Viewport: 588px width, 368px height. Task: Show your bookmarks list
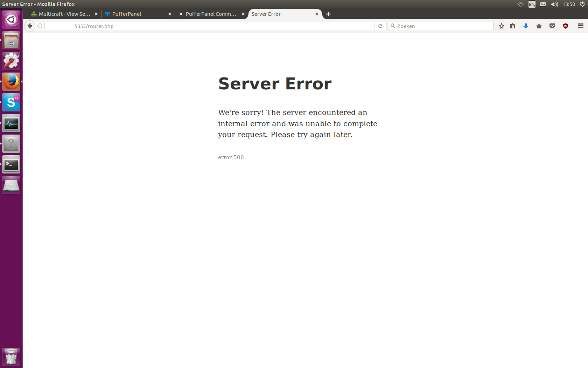click(512, 26)
